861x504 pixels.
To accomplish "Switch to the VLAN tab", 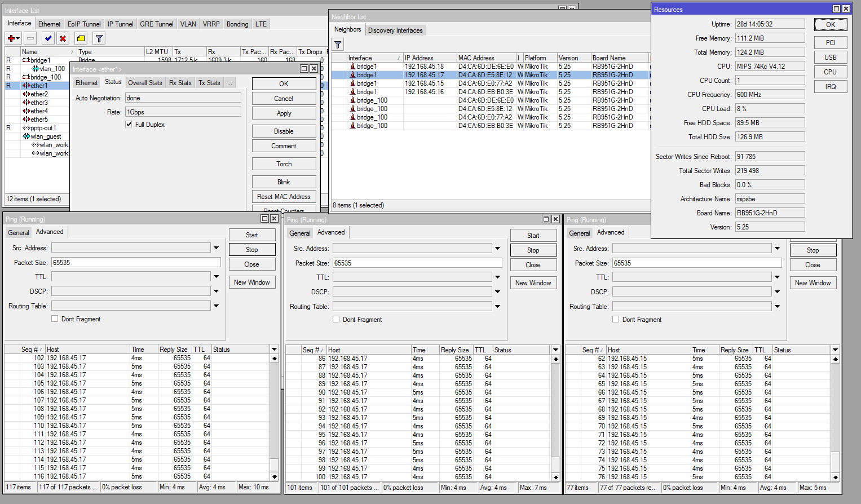I will (188, 24).
